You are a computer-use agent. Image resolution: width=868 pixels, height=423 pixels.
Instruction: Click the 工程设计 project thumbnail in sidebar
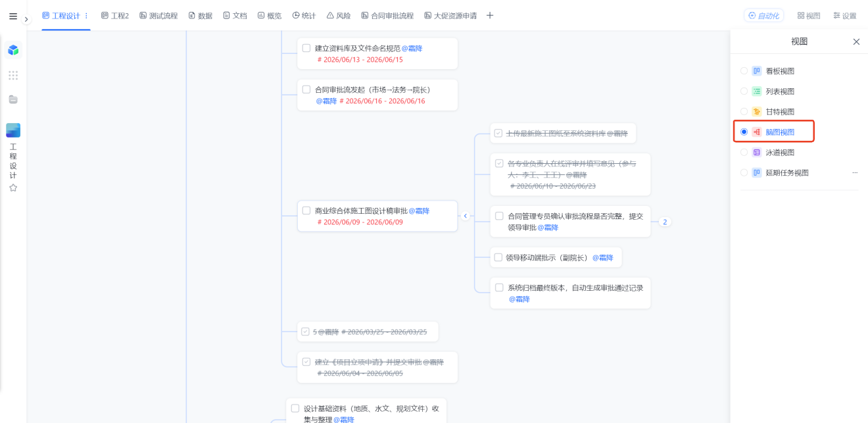13,130
